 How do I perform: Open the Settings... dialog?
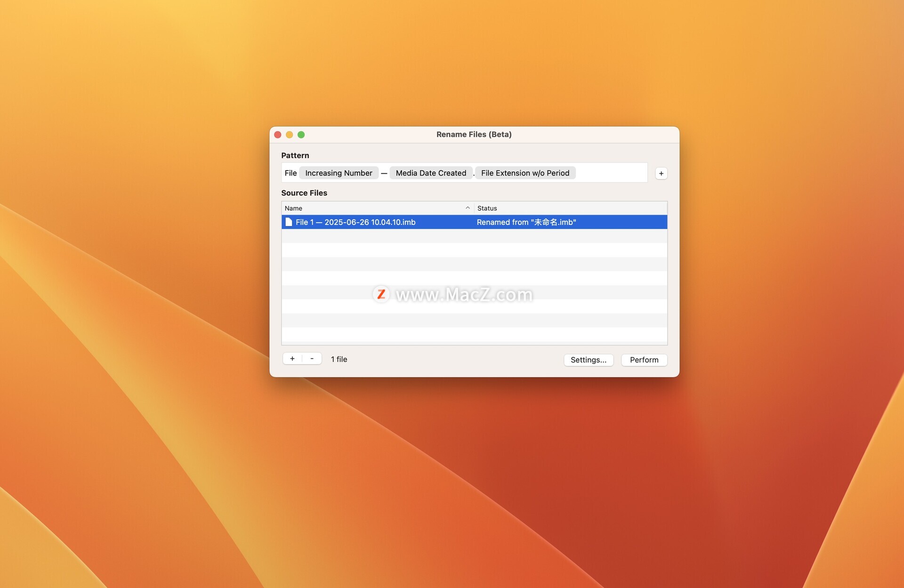pyautogui.click(x=589, y=360)
